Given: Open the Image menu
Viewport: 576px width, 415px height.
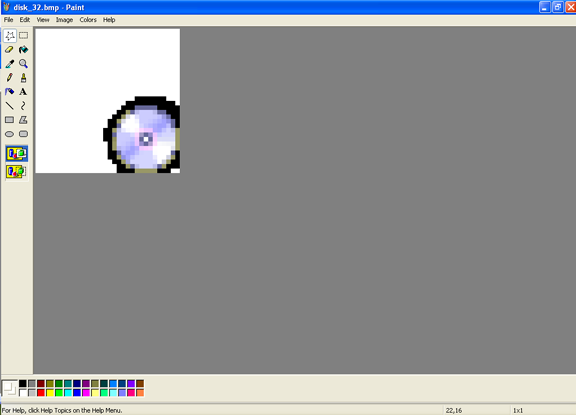Looking at the screenshot, I should tap(64, 20).
